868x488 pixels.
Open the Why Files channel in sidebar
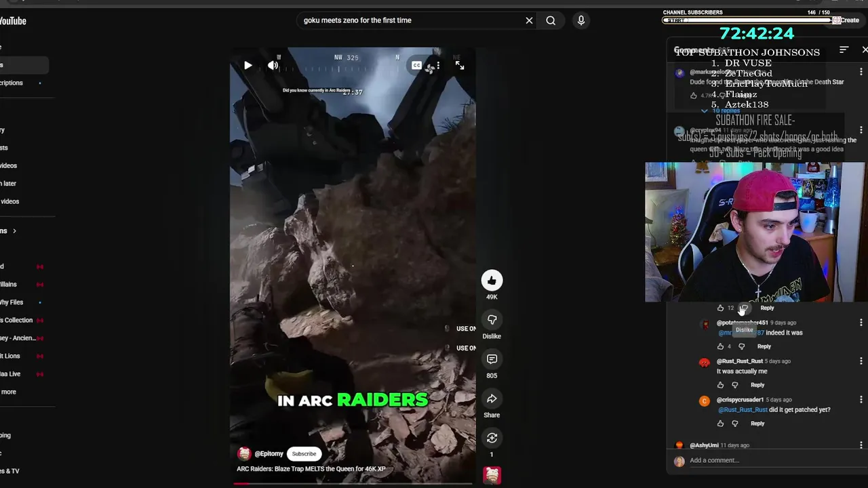tap(12, 302)
